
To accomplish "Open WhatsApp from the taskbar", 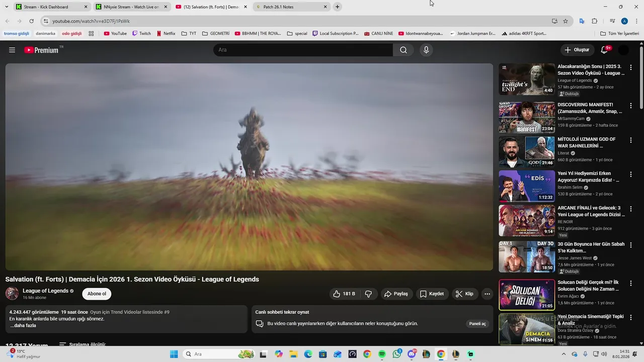I will click(397, 354).
